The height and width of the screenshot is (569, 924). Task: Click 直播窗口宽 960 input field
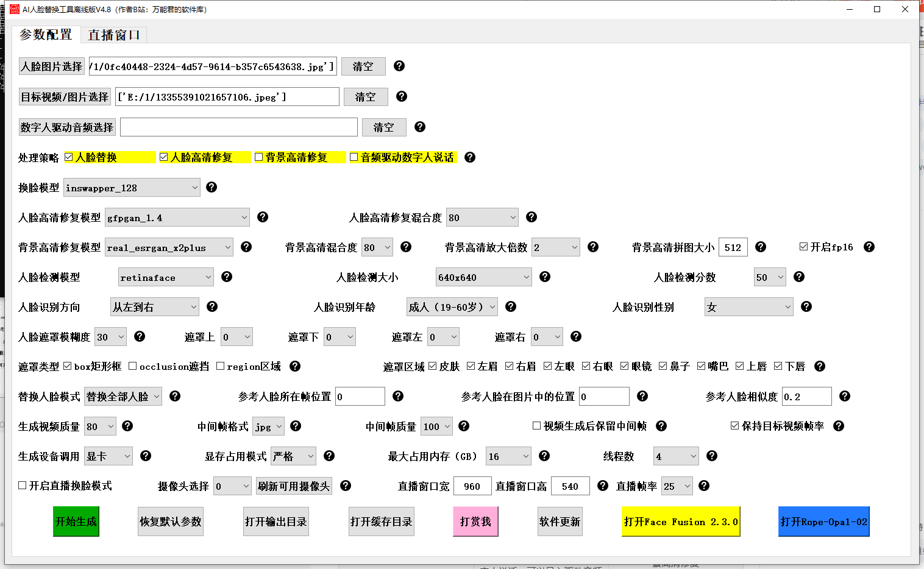point(472,486)
